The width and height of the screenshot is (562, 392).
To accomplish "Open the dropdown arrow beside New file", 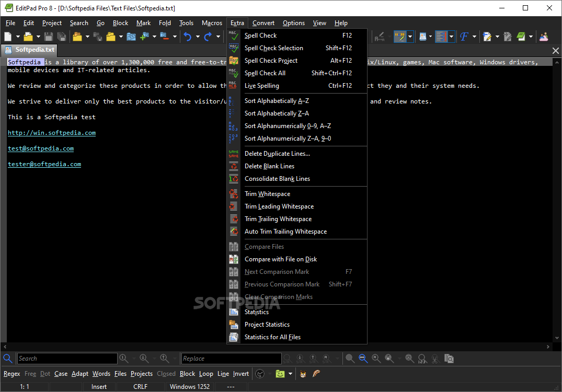I will (18, 37).
